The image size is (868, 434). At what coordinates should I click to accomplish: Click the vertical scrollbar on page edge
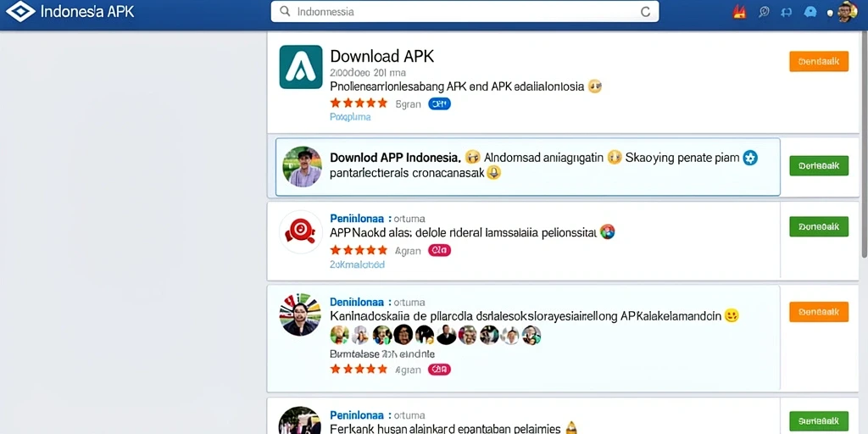(865, 144)
